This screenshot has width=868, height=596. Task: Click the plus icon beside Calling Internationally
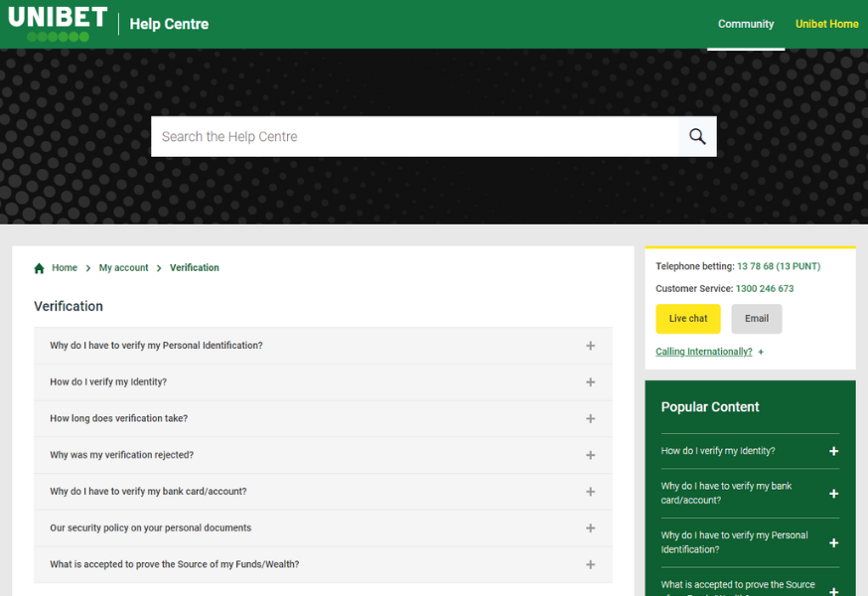point(761,352)
